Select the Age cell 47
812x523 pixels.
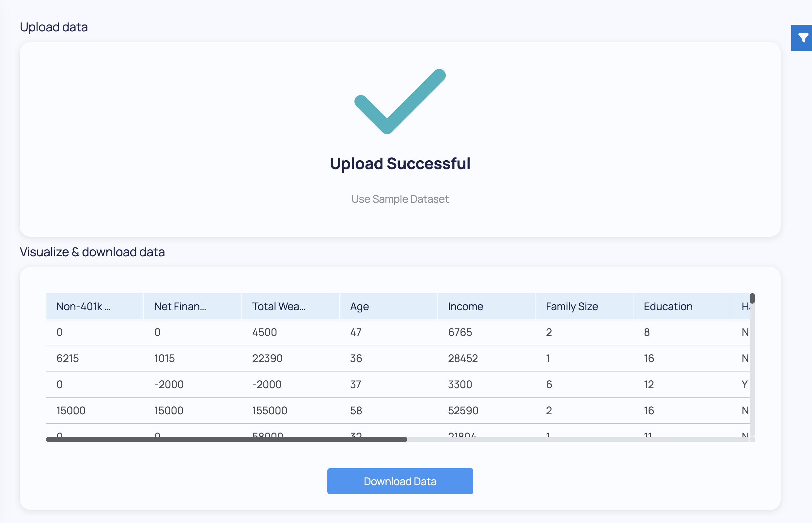388,332
